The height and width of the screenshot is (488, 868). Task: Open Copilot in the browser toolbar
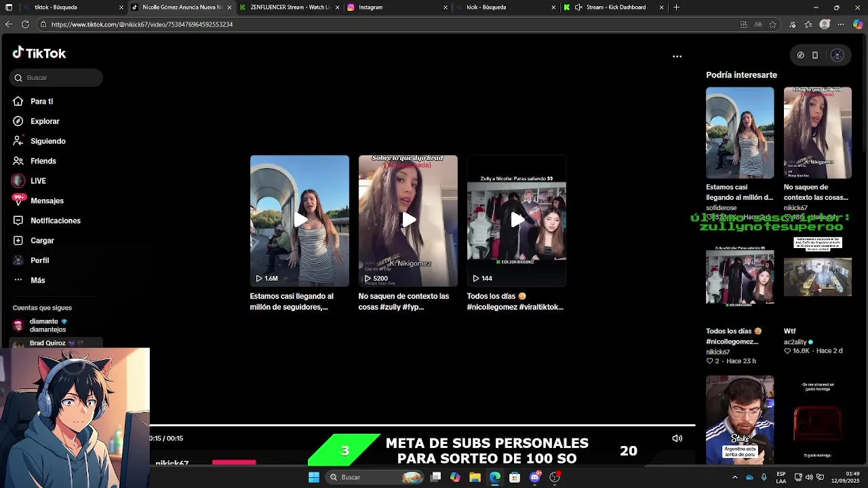coord(858,24)
